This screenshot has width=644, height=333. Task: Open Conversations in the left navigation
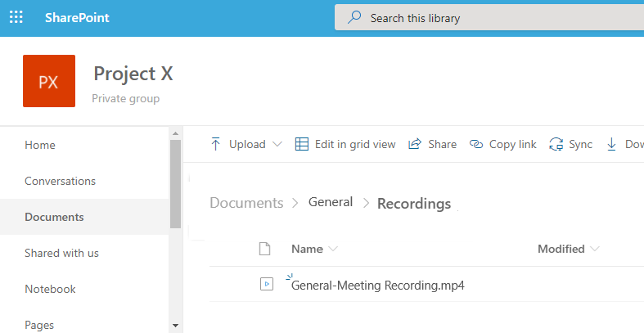pyautogui.click(x=60, y=181)
